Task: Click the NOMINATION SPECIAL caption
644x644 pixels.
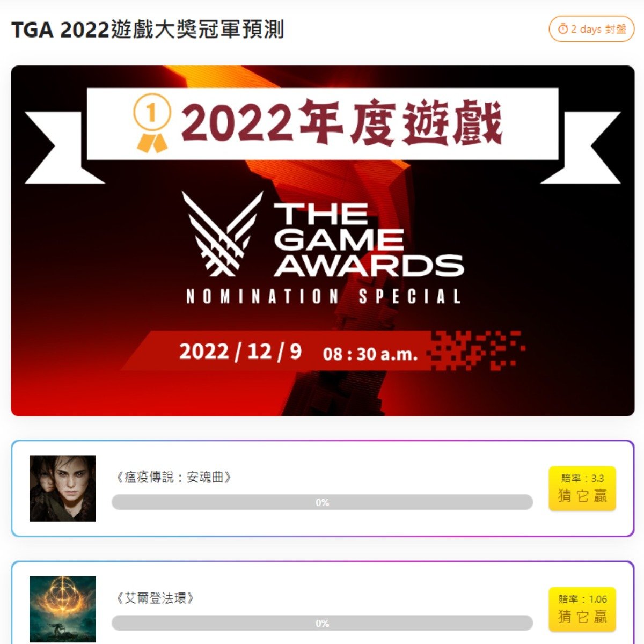Action: (323, 297)
